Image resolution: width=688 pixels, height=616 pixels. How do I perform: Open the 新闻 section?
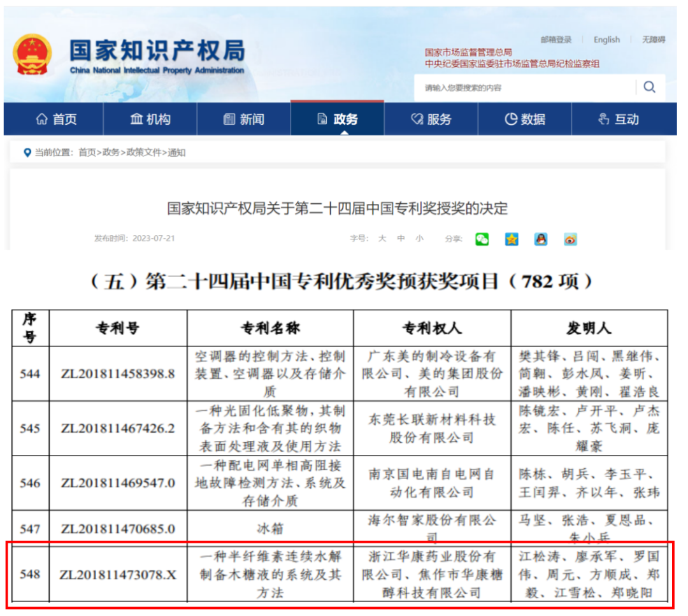[244, 119]
